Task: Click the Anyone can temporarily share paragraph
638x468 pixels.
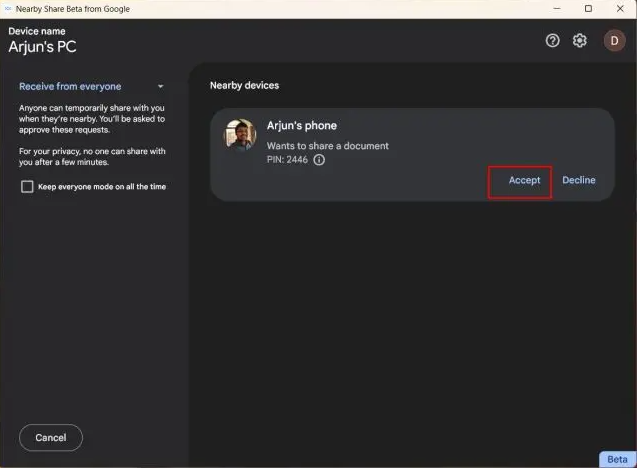Action: click(92, 119)
